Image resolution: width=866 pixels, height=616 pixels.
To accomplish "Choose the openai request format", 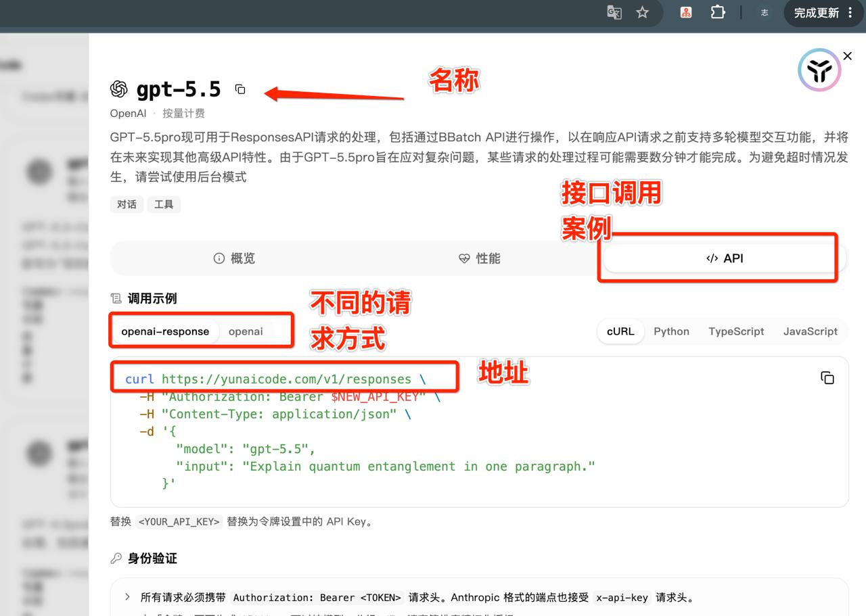I will tap(246, 331).
